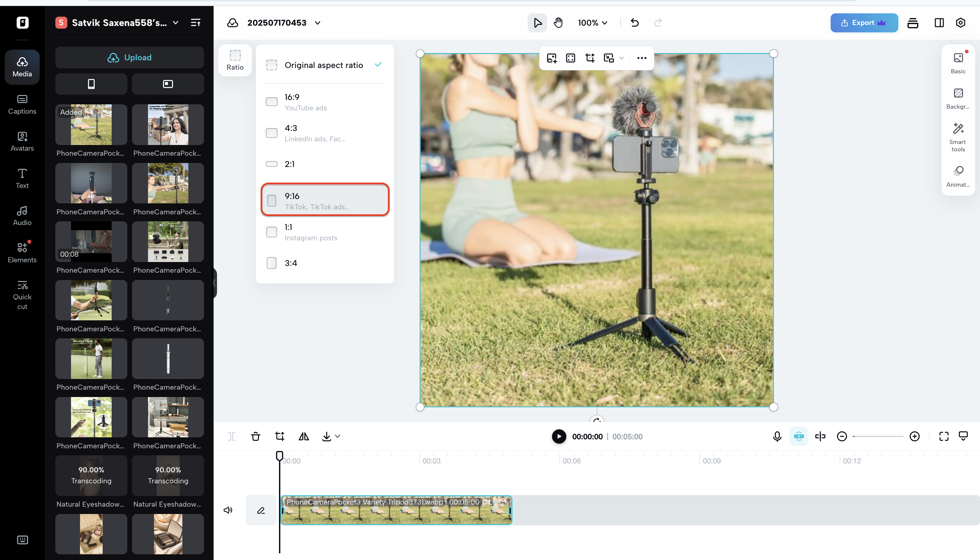Enable the 16:9 YouTube ads ratio checkbox
This screenshot has width=980, height=560.
(272, 102)
